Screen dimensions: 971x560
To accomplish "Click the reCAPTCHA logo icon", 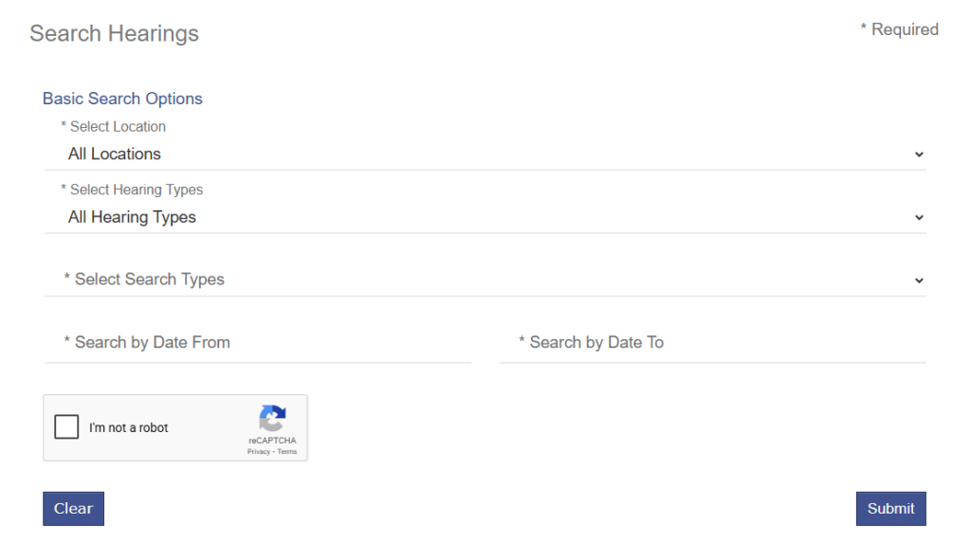I will 272,419.
